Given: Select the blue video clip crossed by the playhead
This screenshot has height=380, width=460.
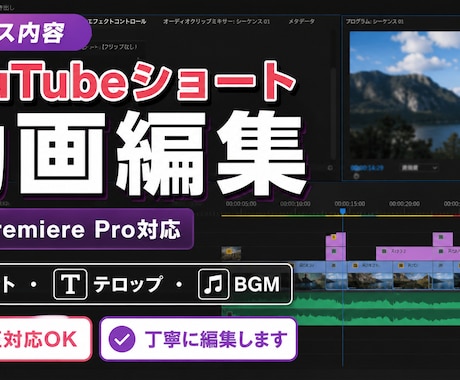Looking at the screenshot, I should (336, 275).
